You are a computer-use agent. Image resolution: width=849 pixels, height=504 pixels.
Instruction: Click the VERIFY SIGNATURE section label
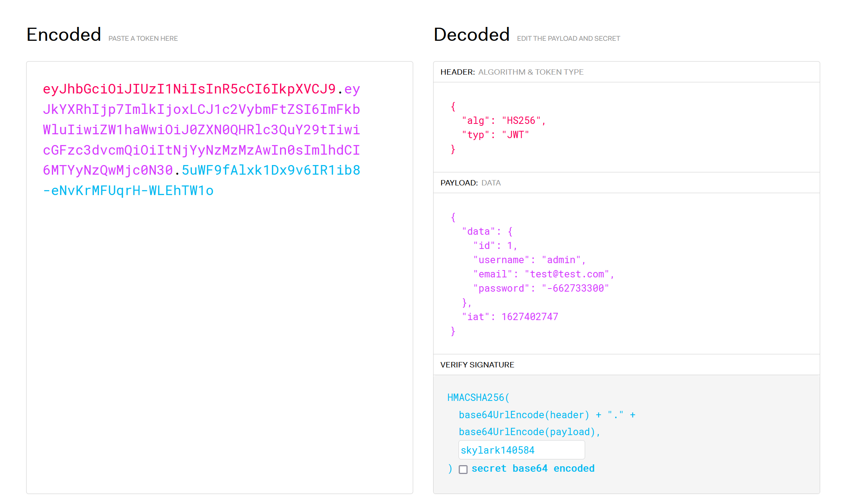pyautogui.click(x=477, y=365)
